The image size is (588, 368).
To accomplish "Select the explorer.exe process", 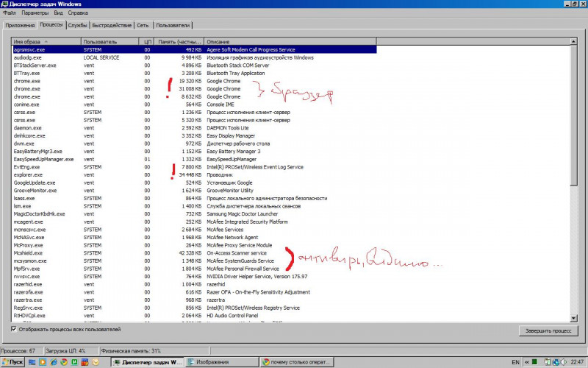I will point(194,174).
